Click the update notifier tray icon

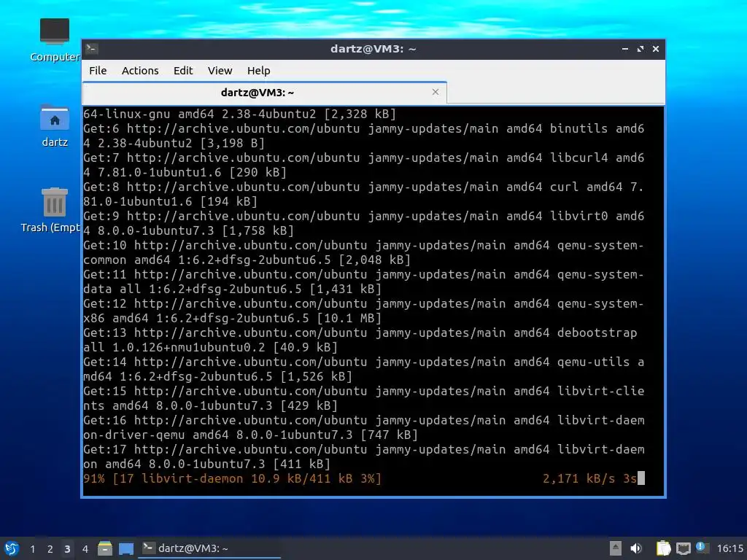[702, 548]
